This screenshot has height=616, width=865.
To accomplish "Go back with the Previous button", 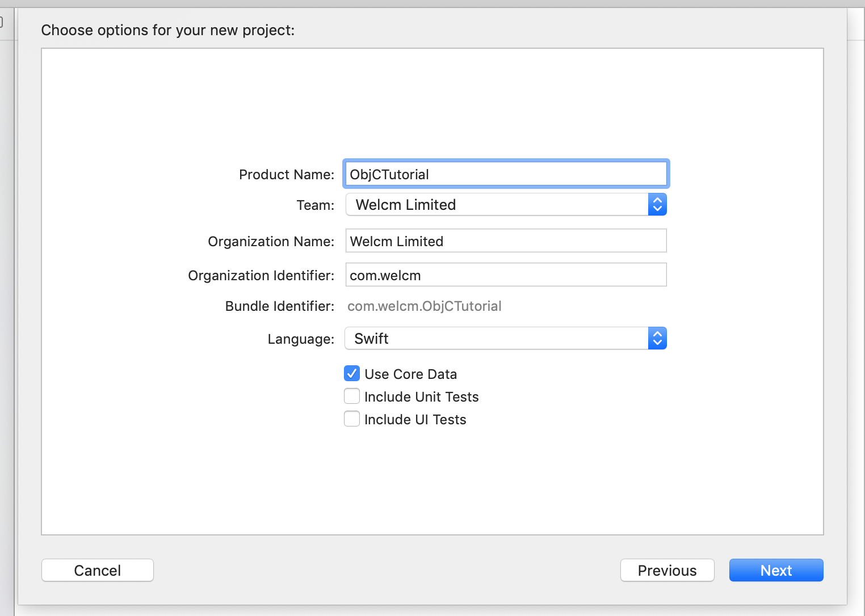I will [x=667, y=570].
